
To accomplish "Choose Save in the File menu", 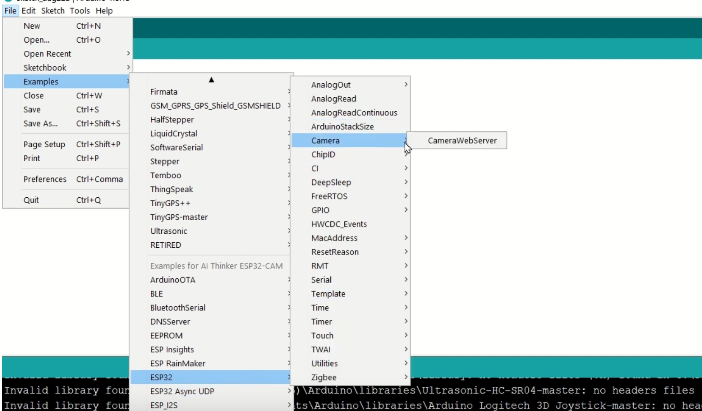I will [68, 109].
